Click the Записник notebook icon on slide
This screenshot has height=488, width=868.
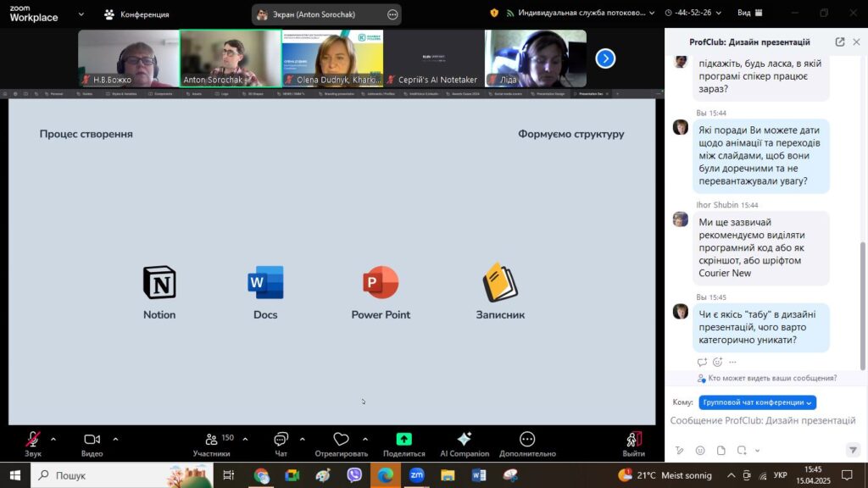[500, 282]
